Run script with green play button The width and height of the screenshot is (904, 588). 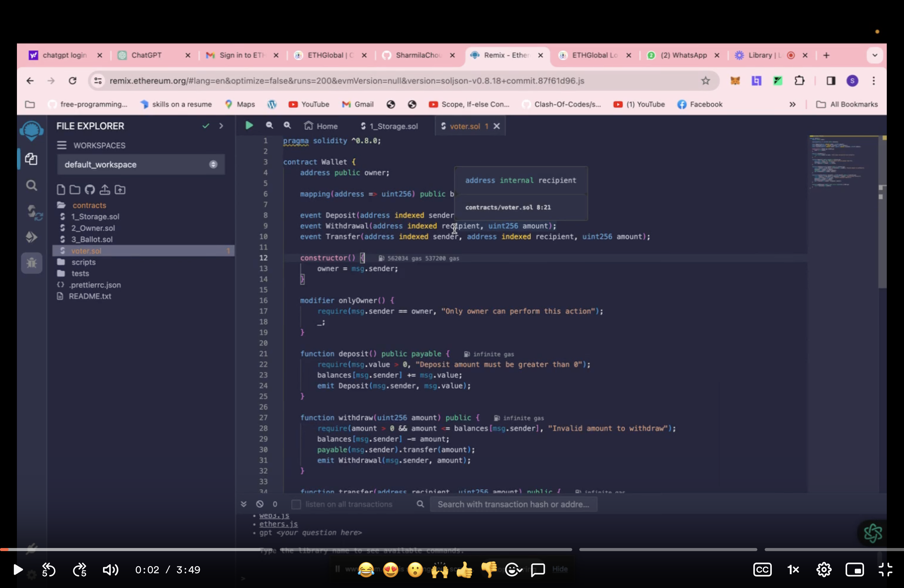[249, 125]
